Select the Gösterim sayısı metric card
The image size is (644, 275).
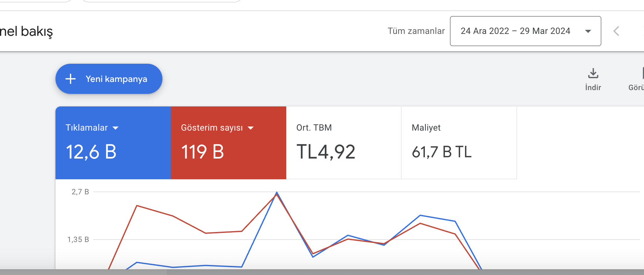[229, 143]
